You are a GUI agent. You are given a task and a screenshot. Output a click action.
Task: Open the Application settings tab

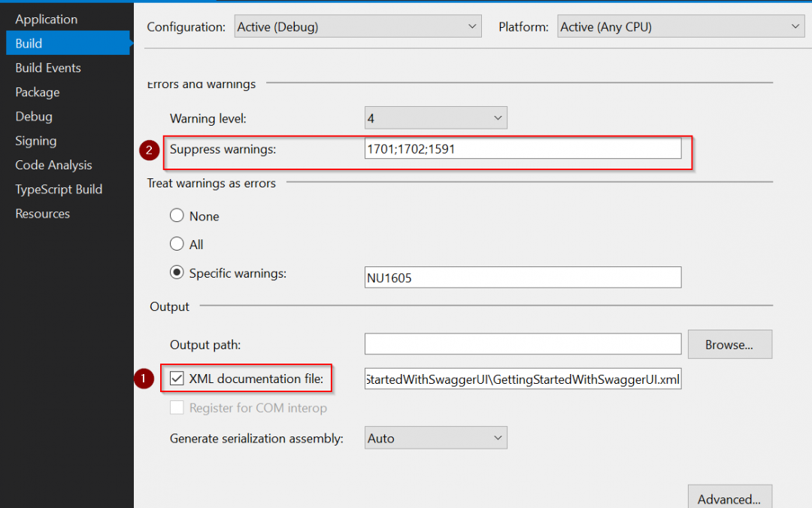click(x=46, y=20)
